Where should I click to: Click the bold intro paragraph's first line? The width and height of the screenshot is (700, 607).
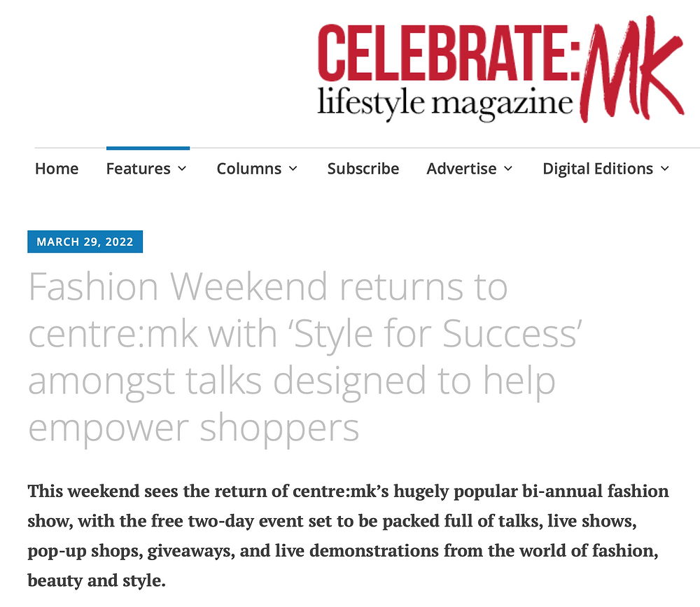pos(348,491)
